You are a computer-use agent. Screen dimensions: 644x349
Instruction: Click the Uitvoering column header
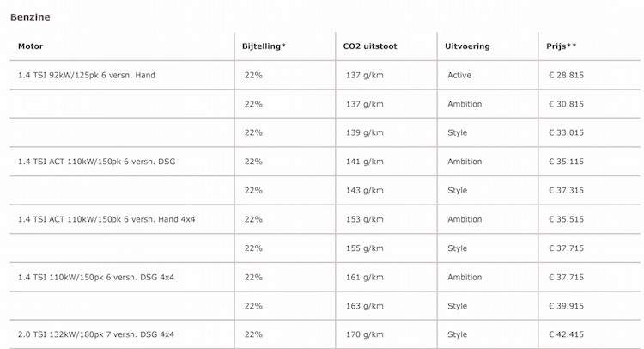coord(468,46)
